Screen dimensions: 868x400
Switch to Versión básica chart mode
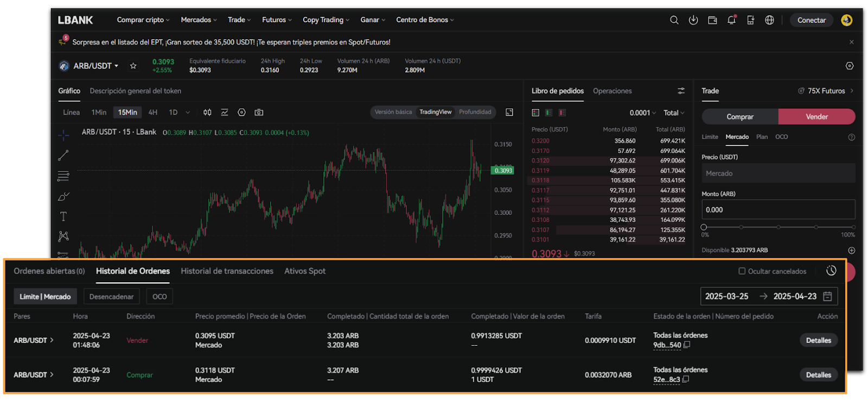click(393, 112)
